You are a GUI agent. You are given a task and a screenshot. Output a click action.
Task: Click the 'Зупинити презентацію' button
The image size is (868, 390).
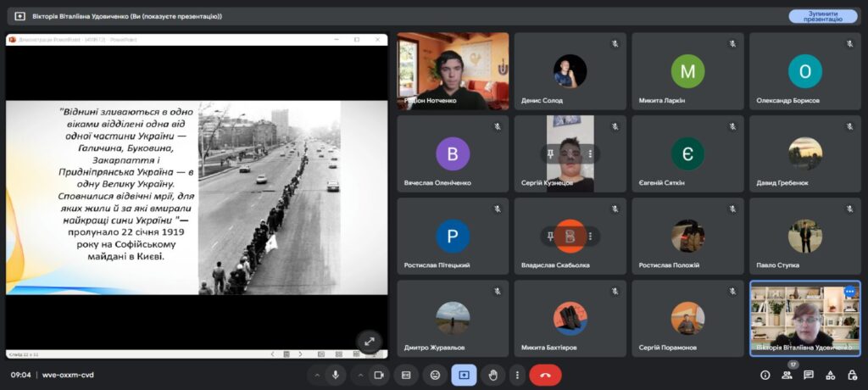tap(822, 15)
